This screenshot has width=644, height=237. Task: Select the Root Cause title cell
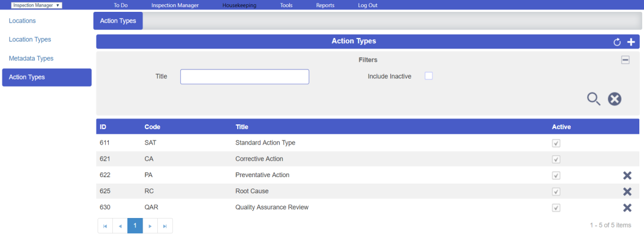[252, 191]
